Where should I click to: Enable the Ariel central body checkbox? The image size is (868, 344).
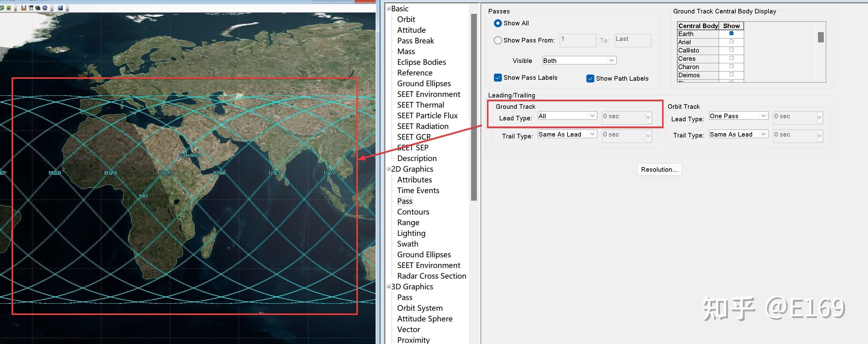point(731,42)
